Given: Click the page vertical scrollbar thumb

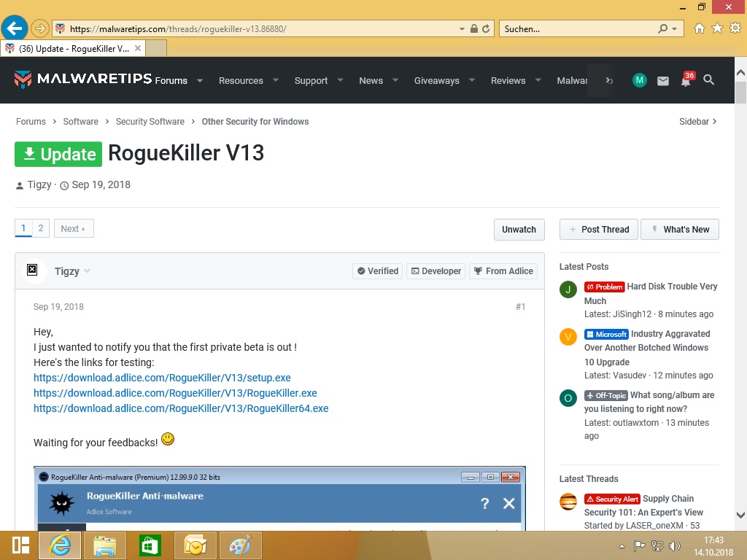Looking at the screenshot, I should pyautogui.click(x=741, y=93).
